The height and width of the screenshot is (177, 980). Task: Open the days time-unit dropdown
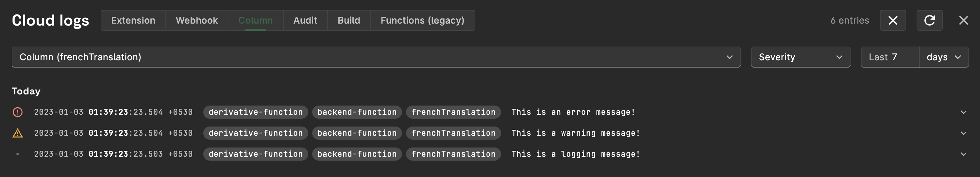(943, 57)
